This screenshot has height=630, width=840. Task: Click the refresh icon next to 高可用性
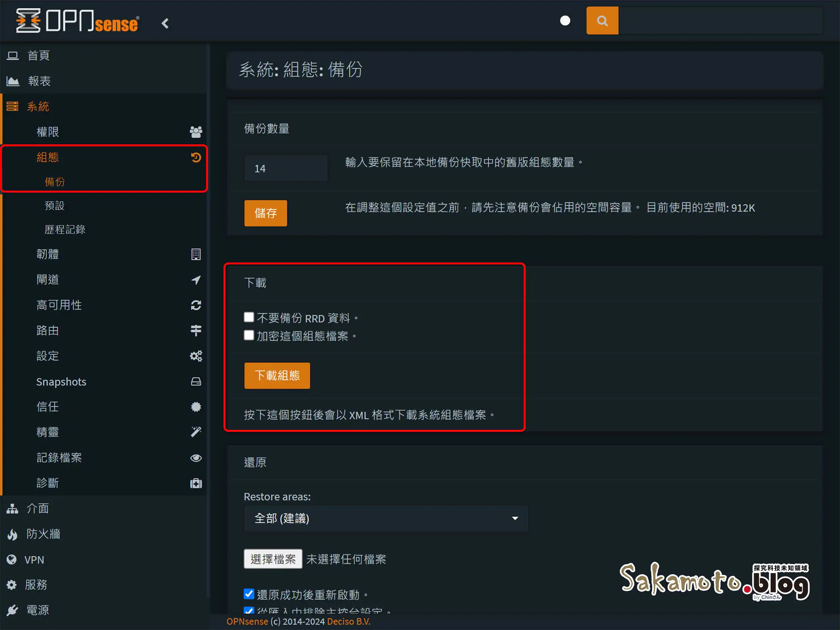point(196,305)
